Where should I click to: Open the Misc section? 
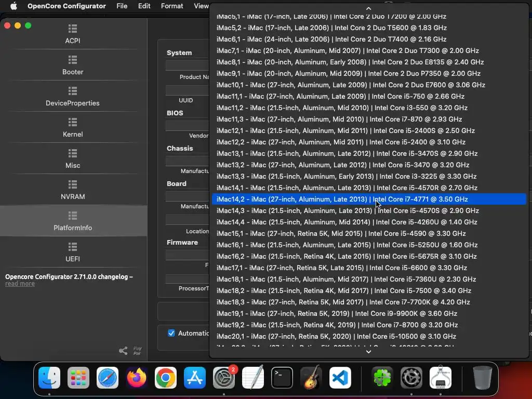coord(73,159)
